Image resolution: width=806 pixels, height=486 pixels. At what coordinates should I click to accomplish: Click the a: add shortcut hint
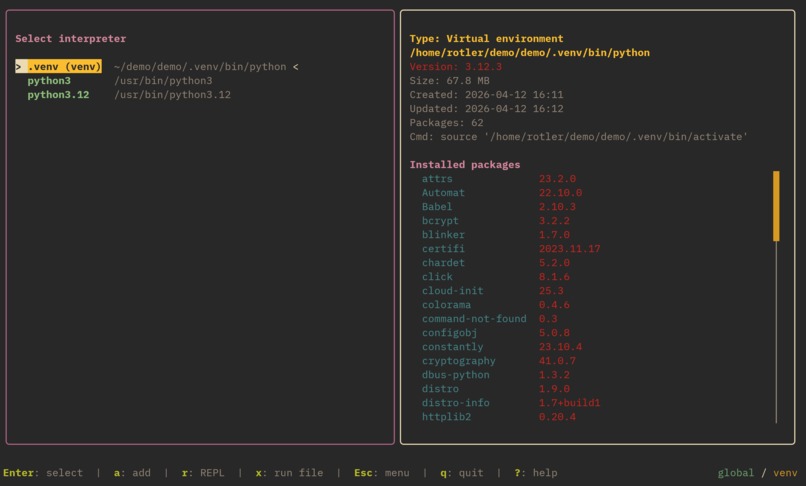132,473
